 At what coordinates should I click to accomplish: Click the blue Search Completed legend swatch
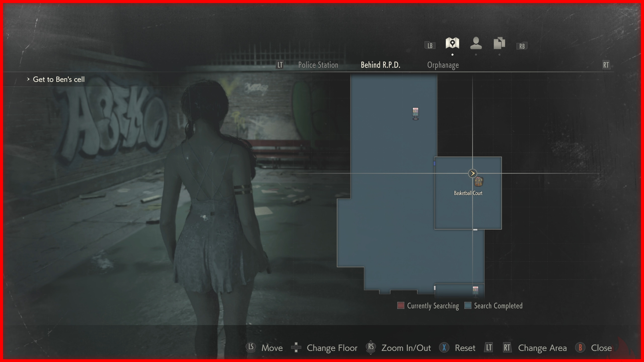tap(468, 305)
